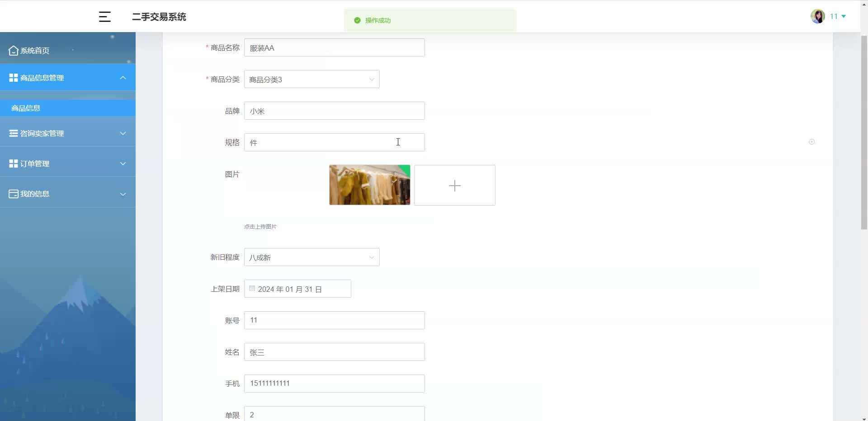This screenshot has height=421, width=868.
Task: Click the calendar icon in 上架日期
Action: [x=252, y=288]
